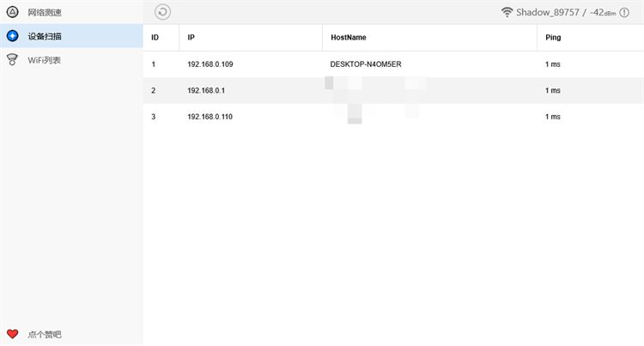
Task: Click ID 3 in the device table
Action: coord(154,117)
